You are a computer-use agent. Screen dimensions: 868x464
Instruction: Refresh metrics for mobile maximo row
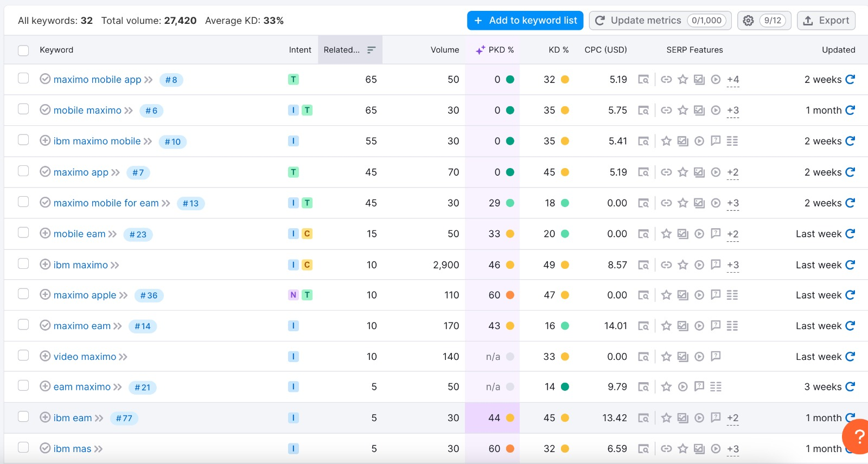coord(850,110)
